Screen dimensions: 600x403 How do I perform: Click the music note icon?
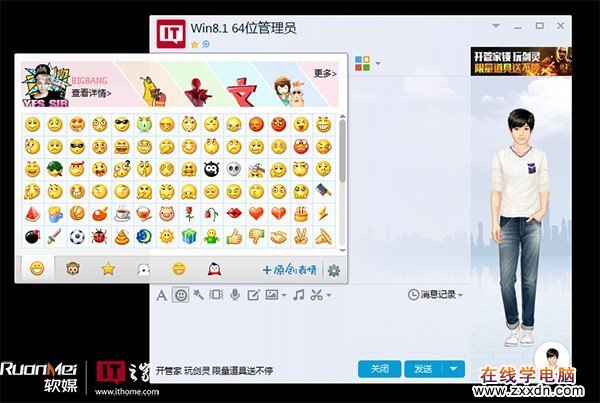pyautogui.click(x=298, y=295)
